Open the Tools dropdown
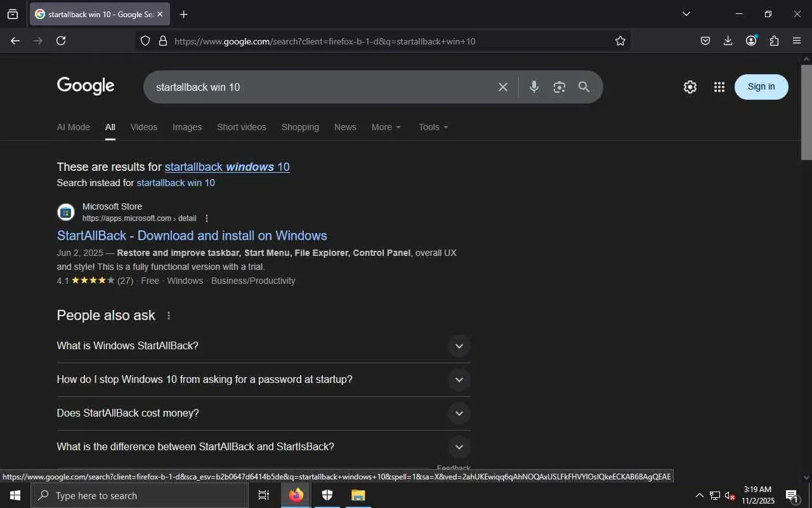Screen dimensions: 812x508 coord(433,127)
